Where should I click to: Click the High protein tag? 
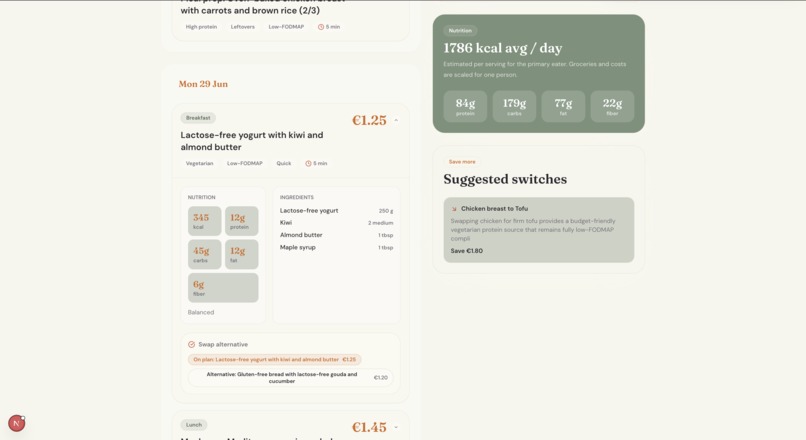coord(201,27)
